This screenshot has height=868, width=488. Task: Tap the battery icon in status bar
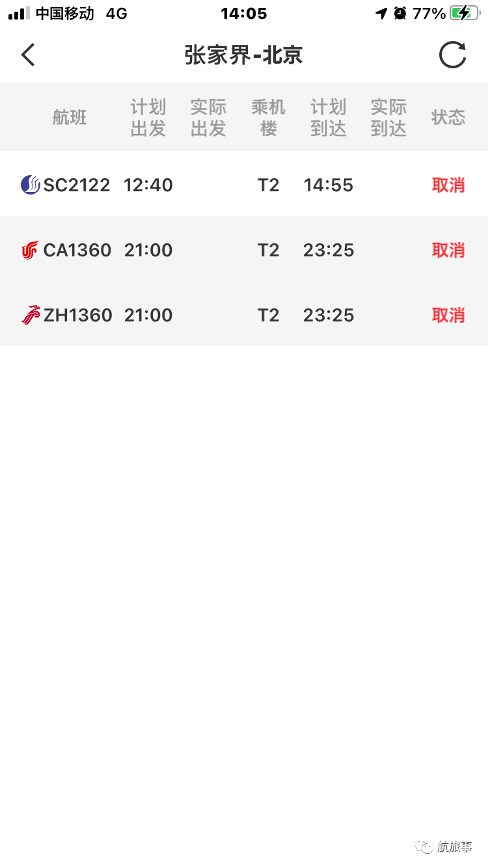pos(465,13)
